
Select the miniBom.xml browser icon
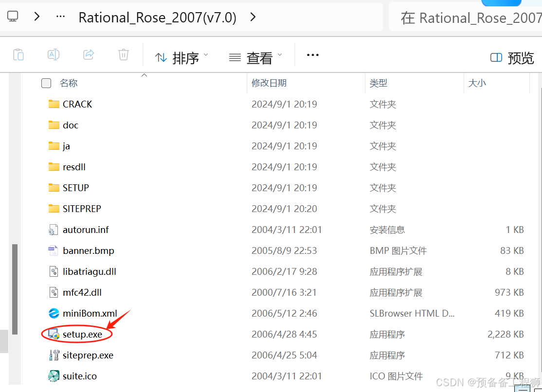click(x=54, y=313)
